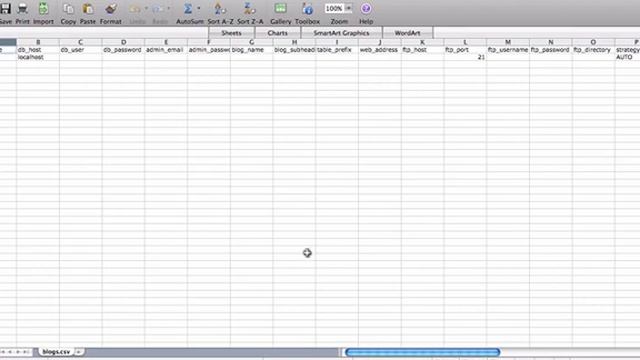Open the Gallery icon
The height and width of the screenshot is (360, 640).
[280, 8]
